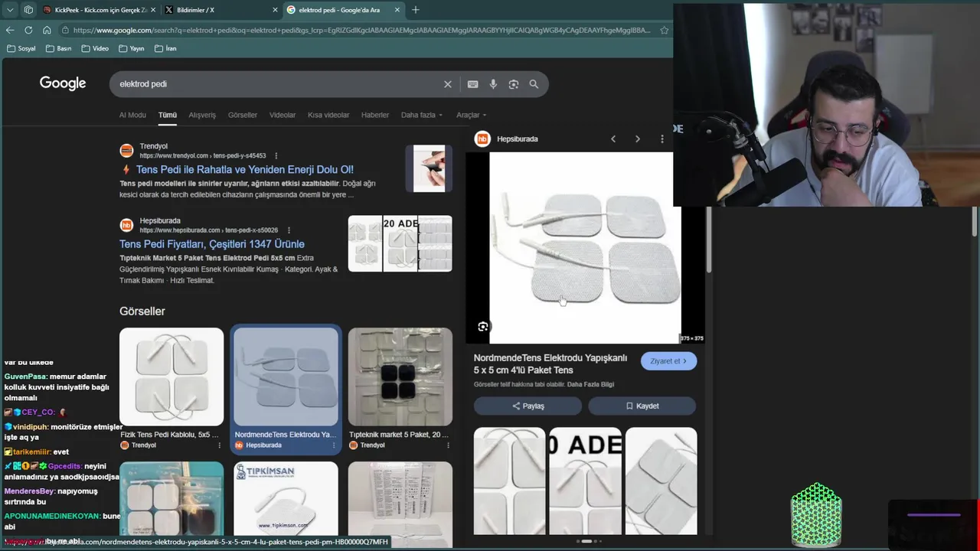Close the Bildirimler / X tab
This screenshot has width=980, height=551.
pyautogui.click(x=275, y=10)
